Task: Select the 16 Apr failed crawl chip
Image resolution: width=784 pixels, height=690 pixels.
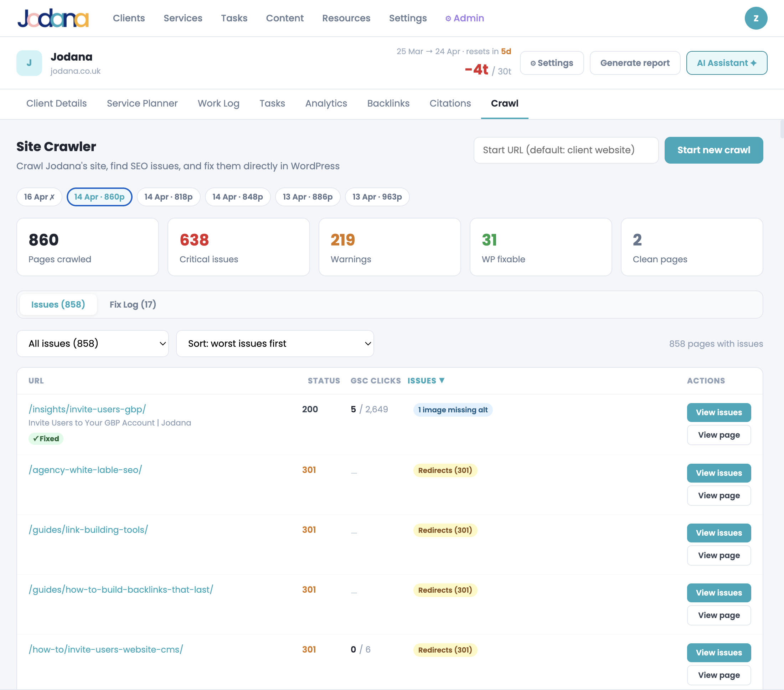Action: [39, 197]
